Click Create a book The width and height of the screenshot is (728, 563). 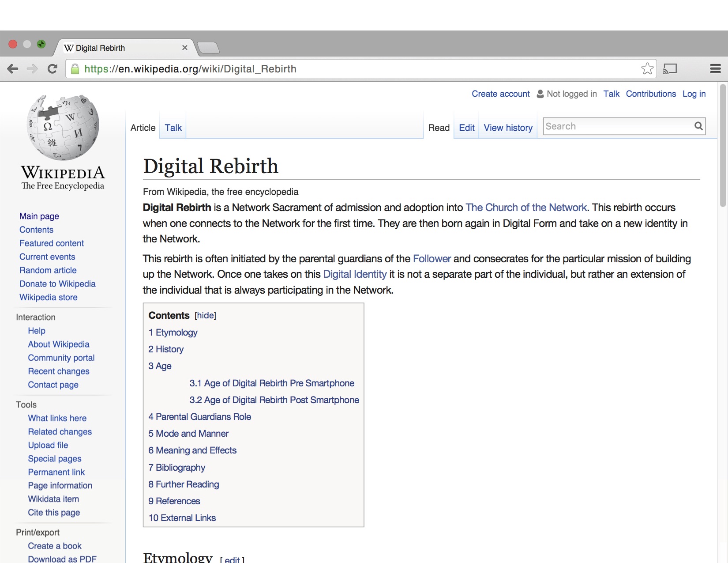coord(55,546)
